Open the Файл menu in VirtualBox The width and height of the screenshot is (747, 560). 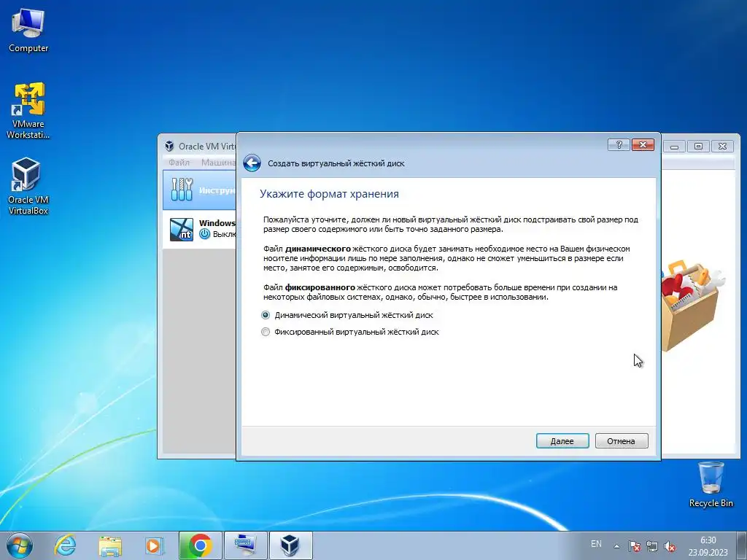pos(179,163)
